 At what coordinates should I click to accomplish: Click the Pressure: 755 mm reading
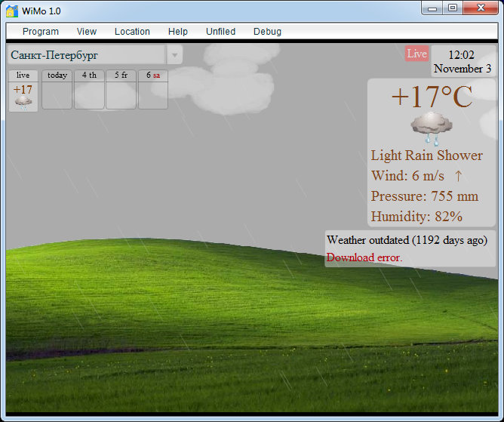coord(425,196)
